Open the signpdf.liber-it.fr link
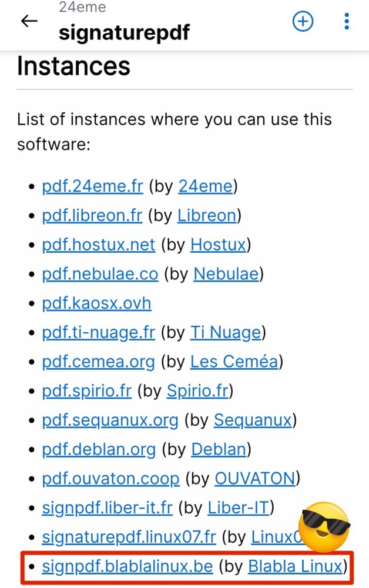The width and height of the screenshot is (369, 588). (107, 507)
